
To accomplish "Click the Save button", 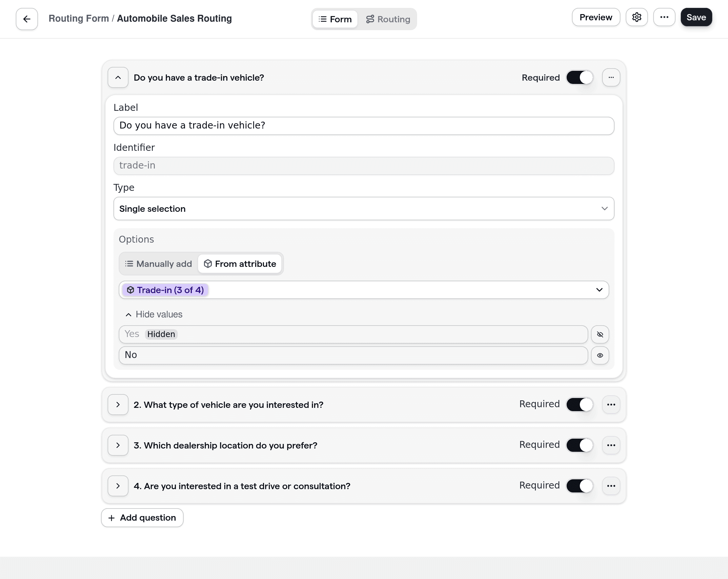I will point(696,17).
